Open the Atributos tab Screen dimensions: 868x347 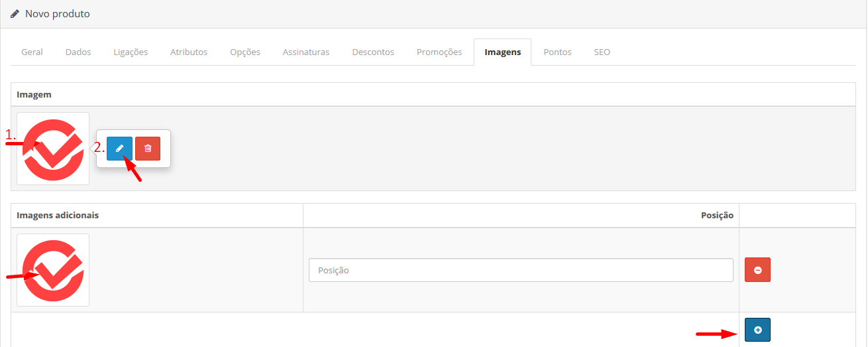pos(189,52)
